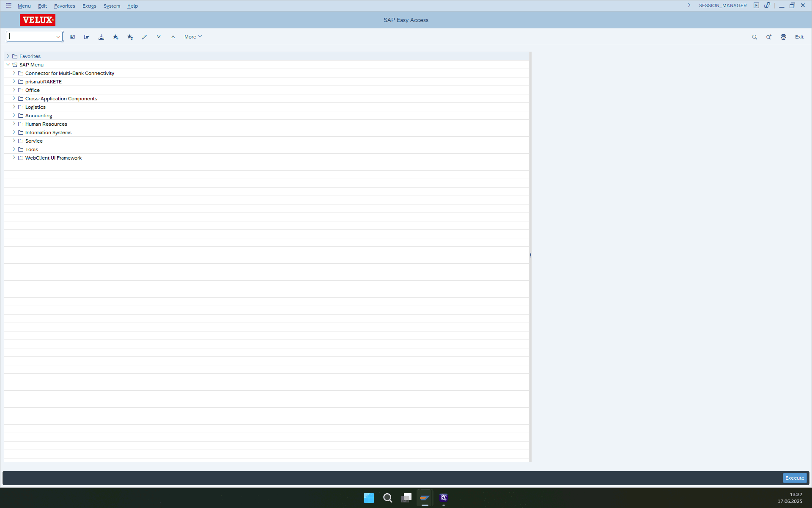Click the Find Next magnifier-plus icon

click(x=769, y=37)
